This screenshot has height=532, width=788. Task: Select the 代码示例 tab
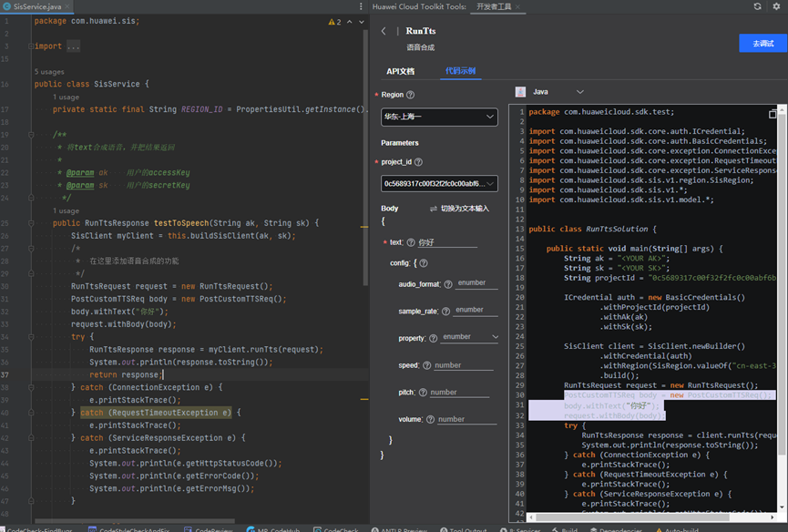tap(460, 71)
